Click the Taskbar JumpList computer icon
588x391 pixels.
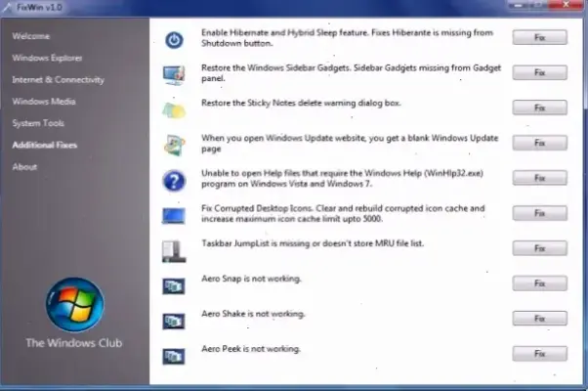point(174,251)
